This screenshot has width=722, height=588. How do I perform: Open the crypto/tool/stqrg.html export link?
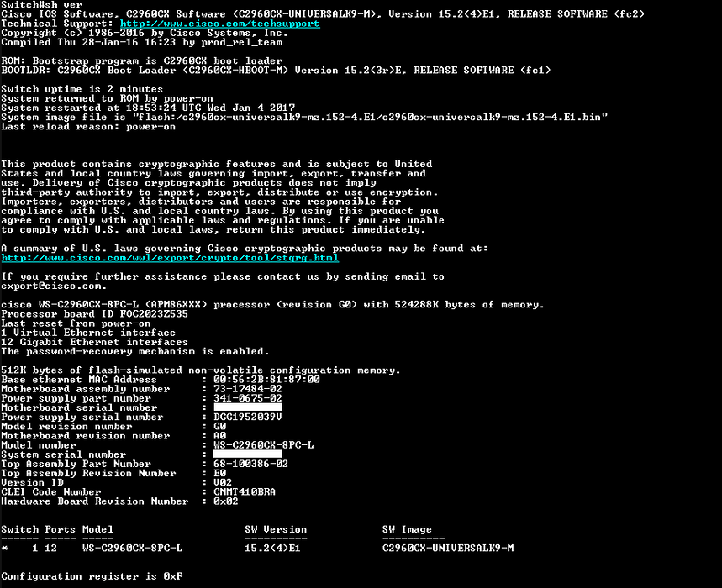click(170, 258)
